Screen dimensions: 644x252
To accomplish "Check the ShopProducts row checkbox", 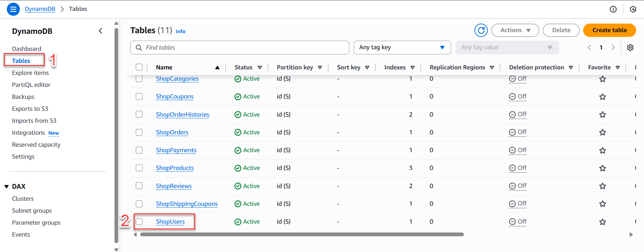I will tap(139, 168).
